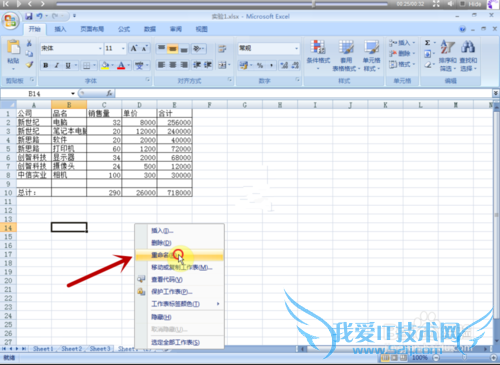
Task: Toggle top vertical alignment
Action: tap(161, 49)
